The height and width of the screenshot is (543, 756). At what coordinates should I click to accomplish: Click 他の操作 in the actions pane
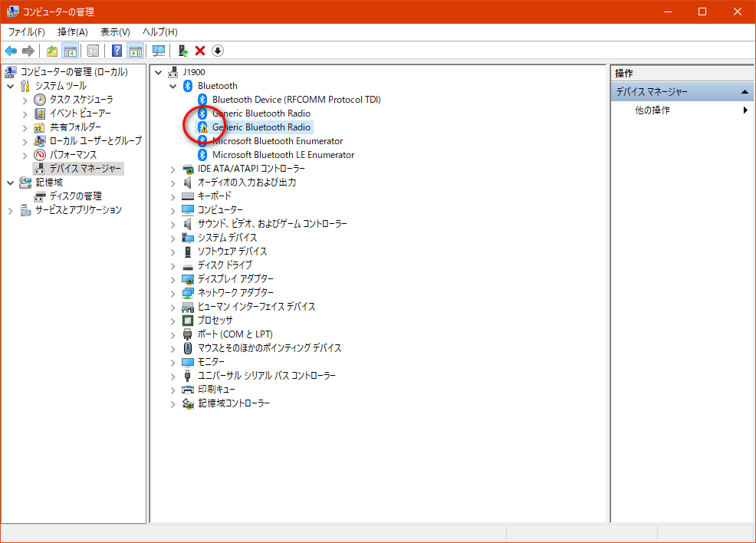click(652, 110)
